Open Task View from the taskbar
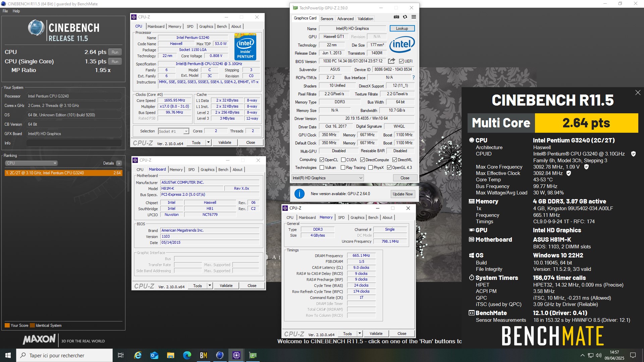644x362 pixels. coord(121,355)
